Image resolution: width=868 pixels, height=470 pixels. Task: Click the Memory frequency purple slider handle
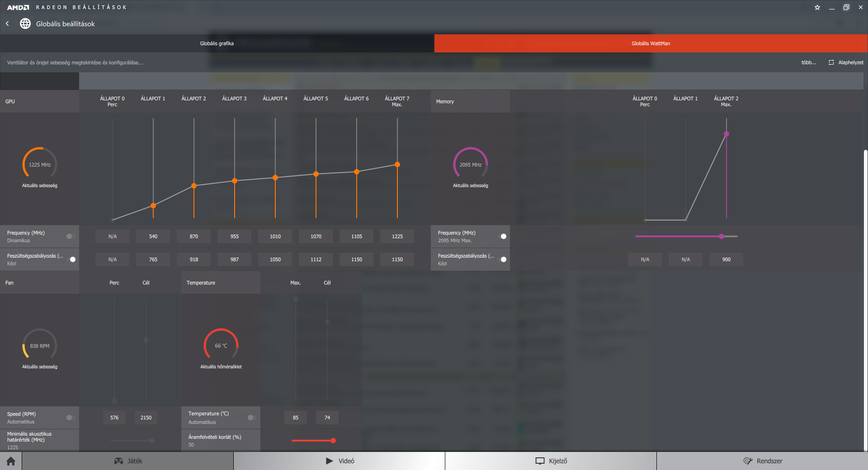pos(722,236)
